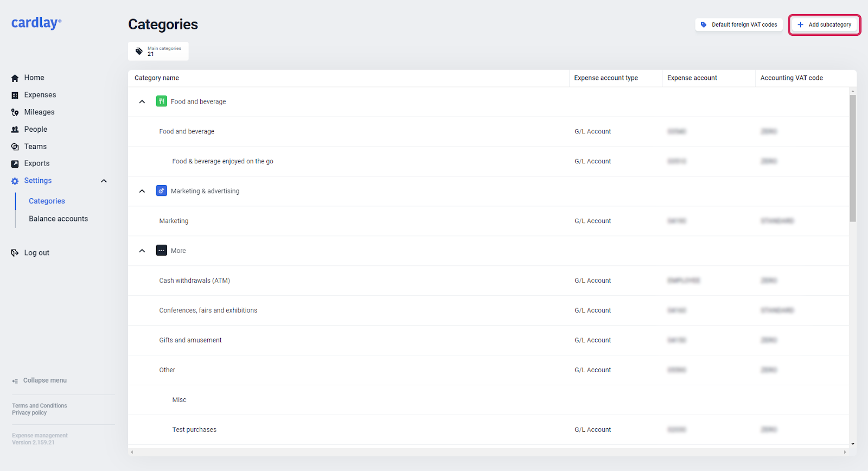868x471 pixels.
Task: Collapse the Food and beverage category group
Action: (x=142, y=102)
